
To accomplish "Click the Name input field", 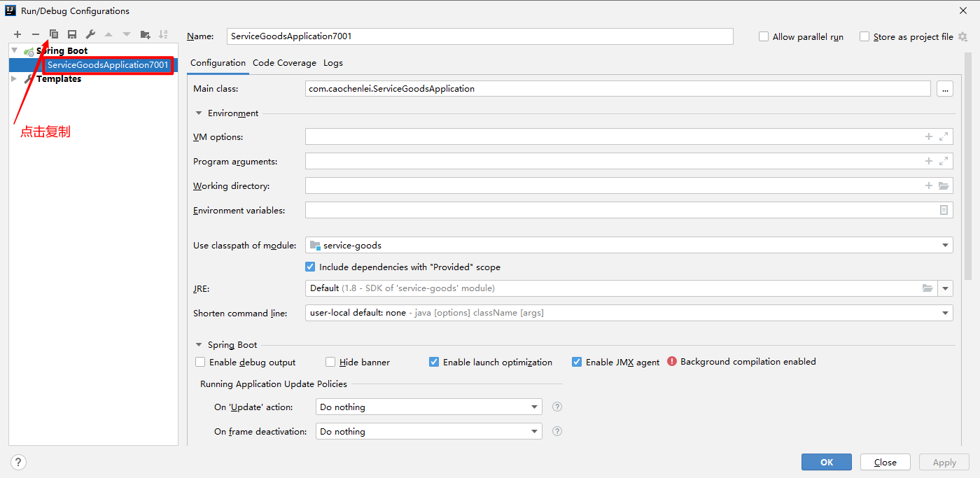I will pyautogui.click(x=480, y=36).
